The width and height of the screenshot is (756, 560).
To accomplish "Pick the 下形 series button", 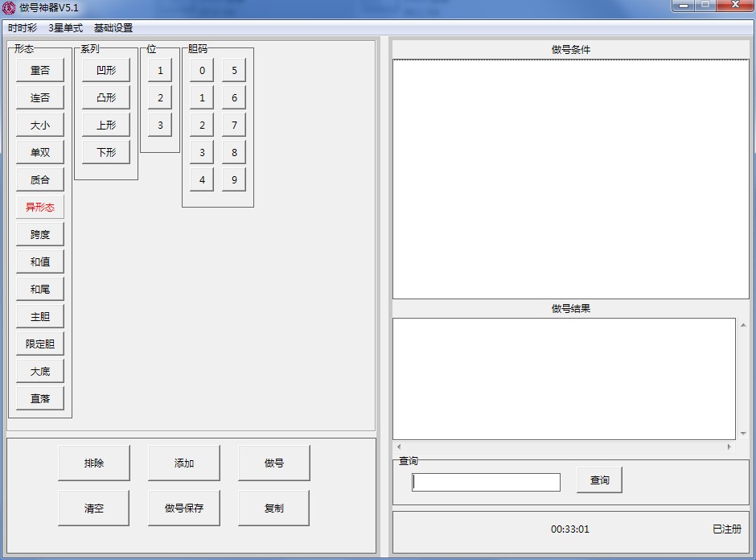I will click(106, 153).
